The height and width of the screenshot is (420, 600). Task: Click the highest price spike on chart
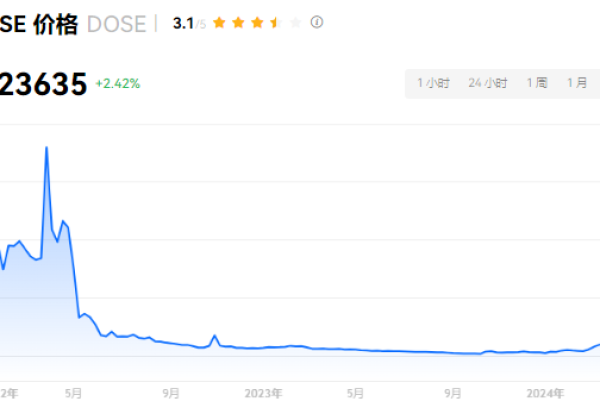pyautogui.click(x=47, y=147)
